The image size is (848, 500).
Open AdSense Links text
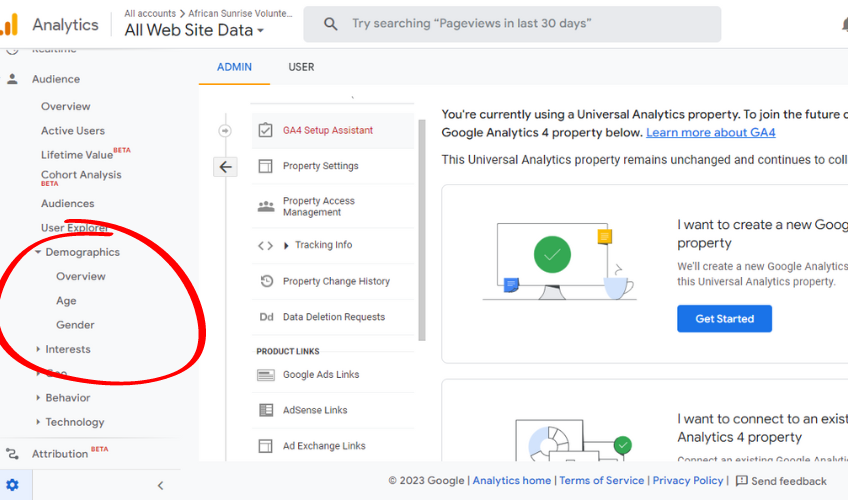315,410
